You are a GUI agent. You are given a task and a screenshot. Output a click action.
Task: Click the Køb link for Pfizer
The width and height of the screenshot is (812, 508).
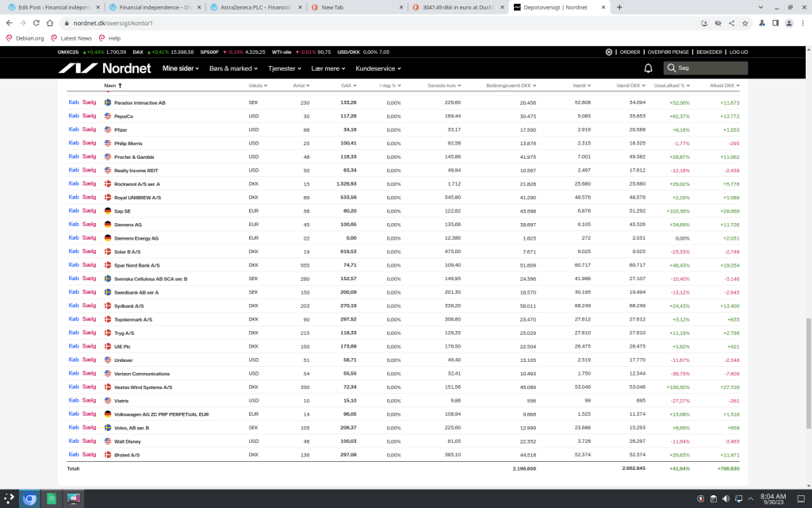click(x=74, y=129)
